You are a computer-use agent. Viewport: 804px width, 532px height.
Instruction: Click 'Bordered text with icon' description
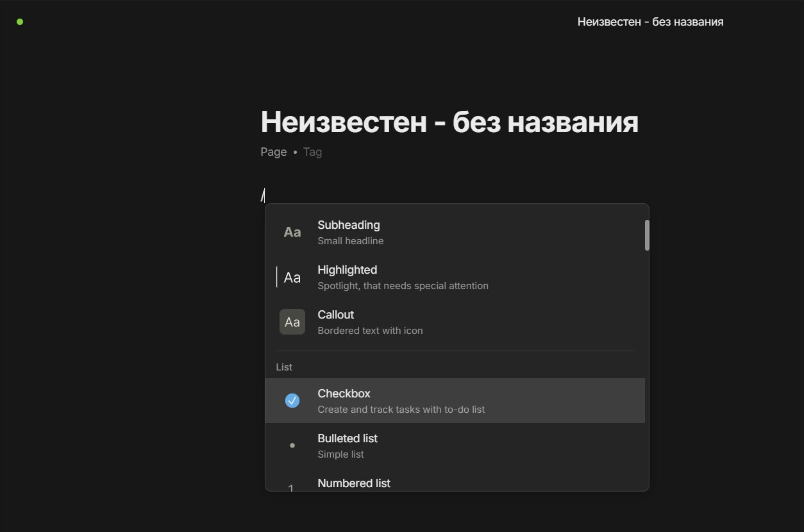tap(370, 331)
